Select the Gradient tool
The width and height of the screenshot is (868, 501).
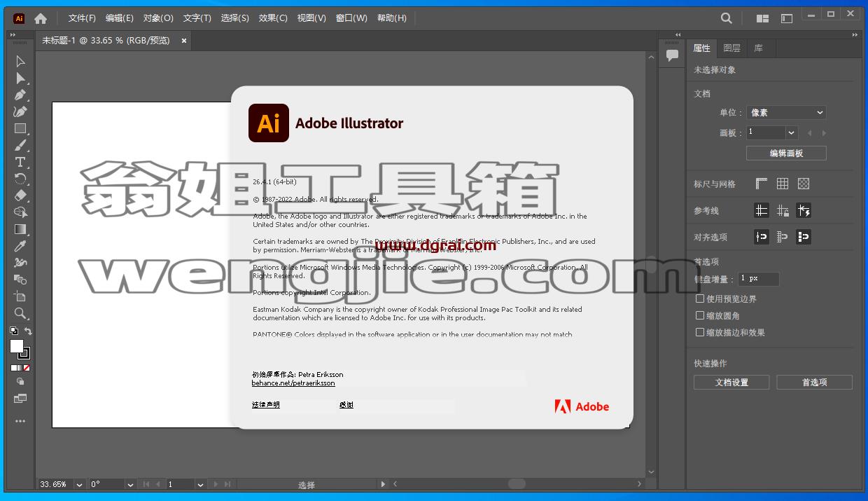click(20, 229)
